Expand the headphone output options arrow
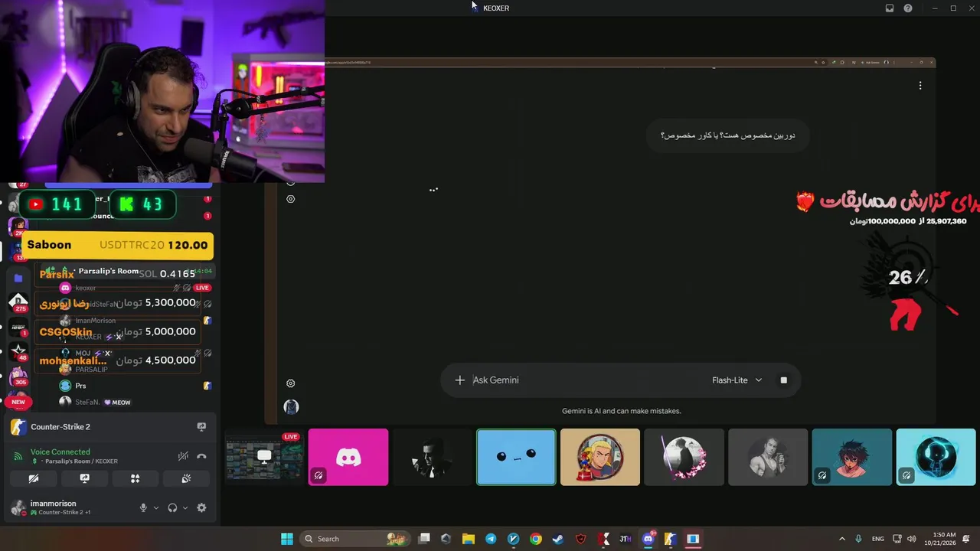This screenshot has width=980, height=551. pos(185,507)
